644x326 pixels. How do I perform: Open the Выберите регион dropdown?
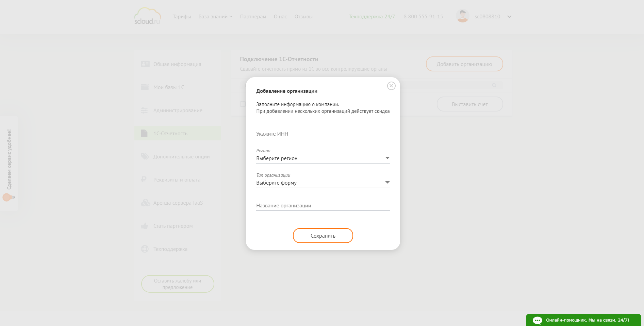(x=323, y=158)
